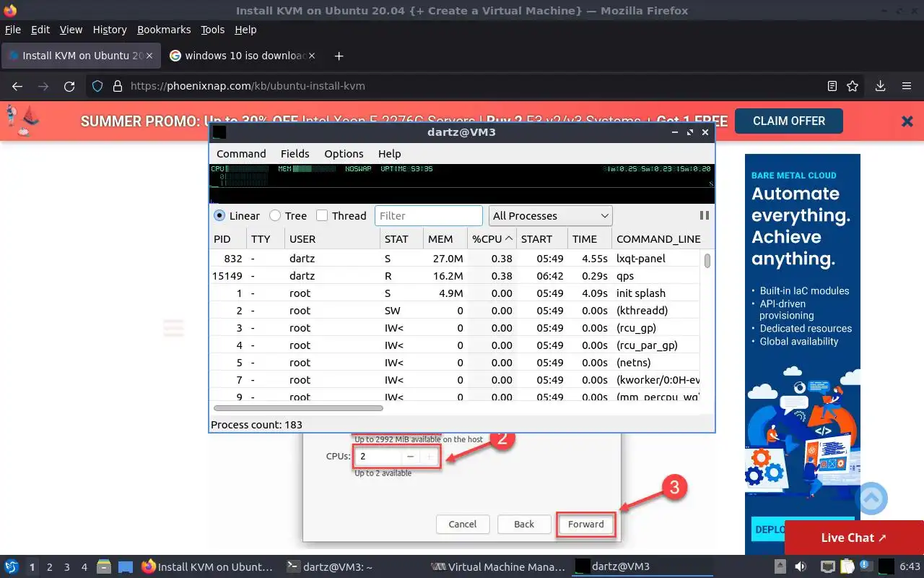Sort process list by PID column
The height and width of the screenshot is (578, 924).
[227, 239]
